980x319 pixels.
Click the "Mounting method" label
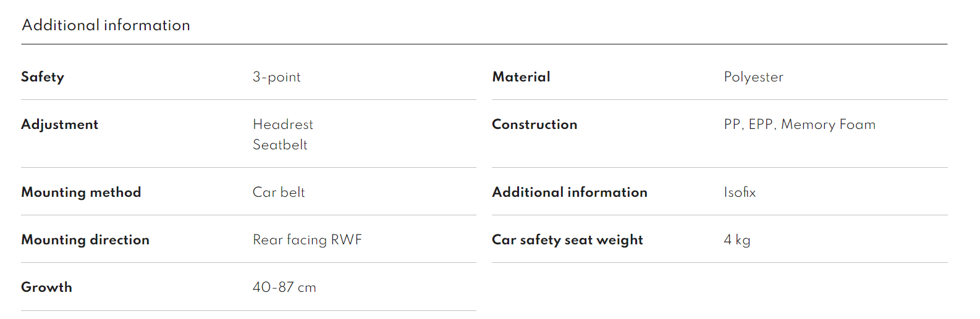pos(81,193)
